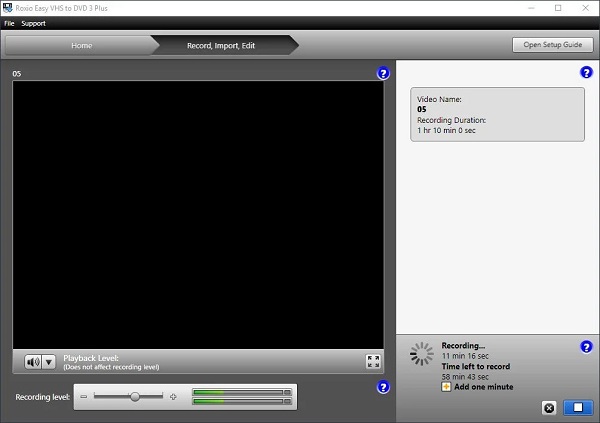This screenshot has width=600, height=423.
Task: Open help for the video preview panel
Action: coord(383,73)
